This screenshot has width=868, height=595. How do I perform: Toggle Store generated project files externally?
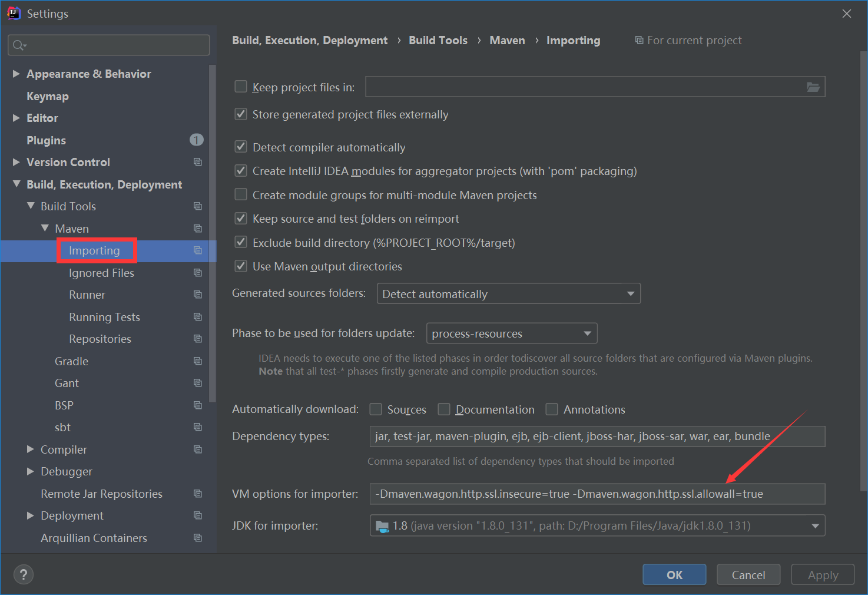click(241, 114)
